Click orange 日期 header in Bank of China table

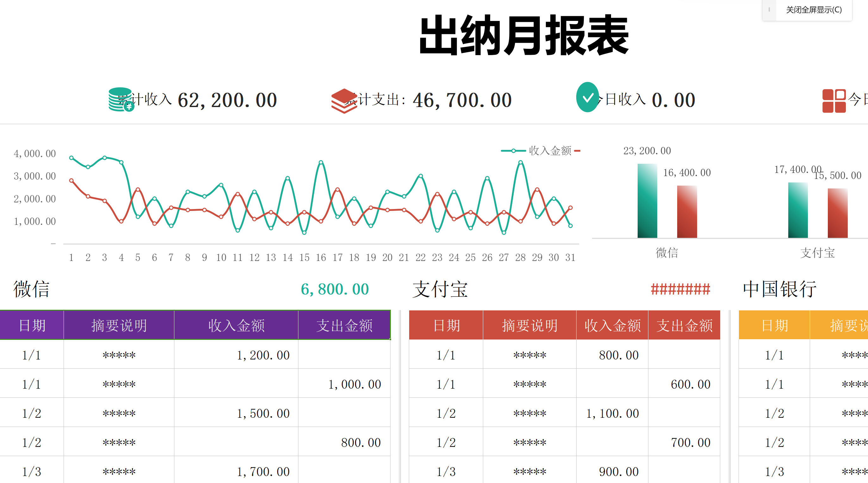pos(774,325)
